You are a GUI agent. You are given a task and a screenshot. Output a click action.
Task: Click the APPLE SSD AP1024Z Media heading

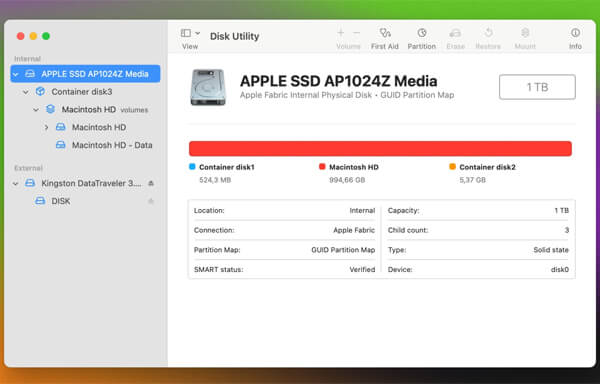point(338,81)
